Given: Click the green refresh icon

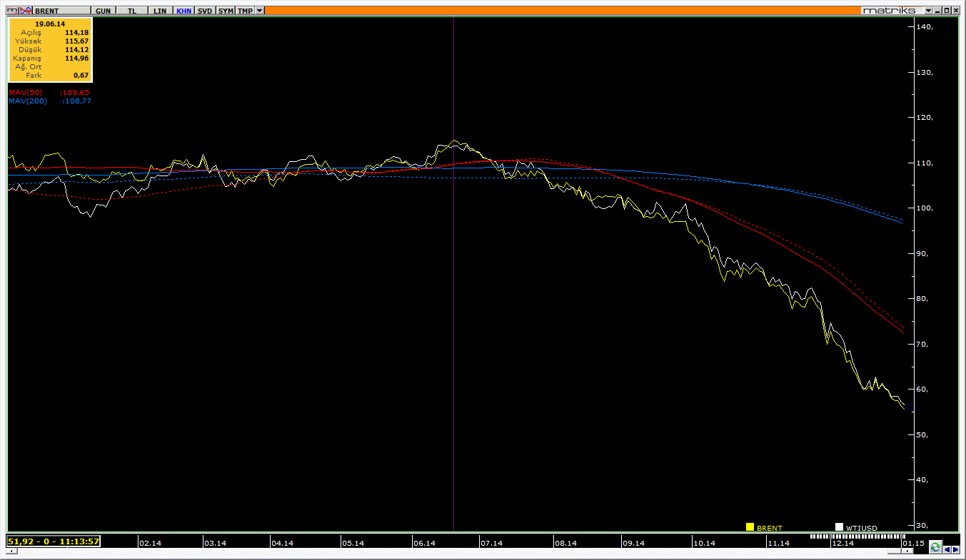Looking at the screenshot, I should (935, 547).
